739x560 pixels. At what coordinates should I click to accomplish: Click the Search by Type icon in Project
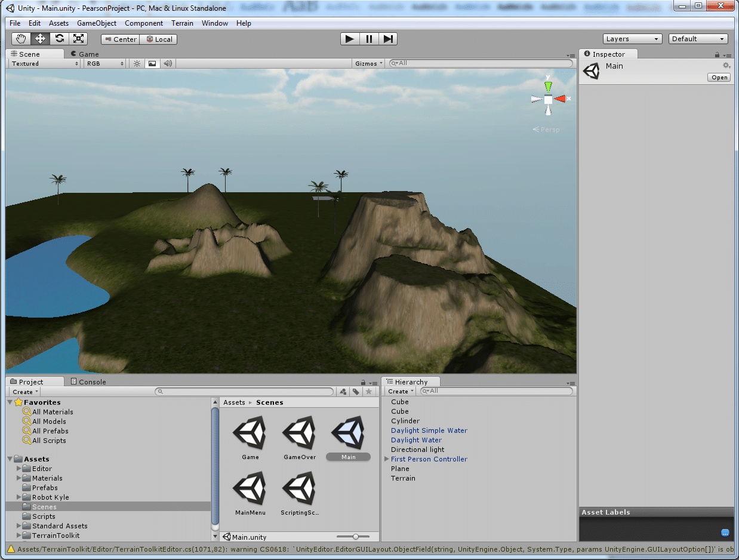pos(343,392)
